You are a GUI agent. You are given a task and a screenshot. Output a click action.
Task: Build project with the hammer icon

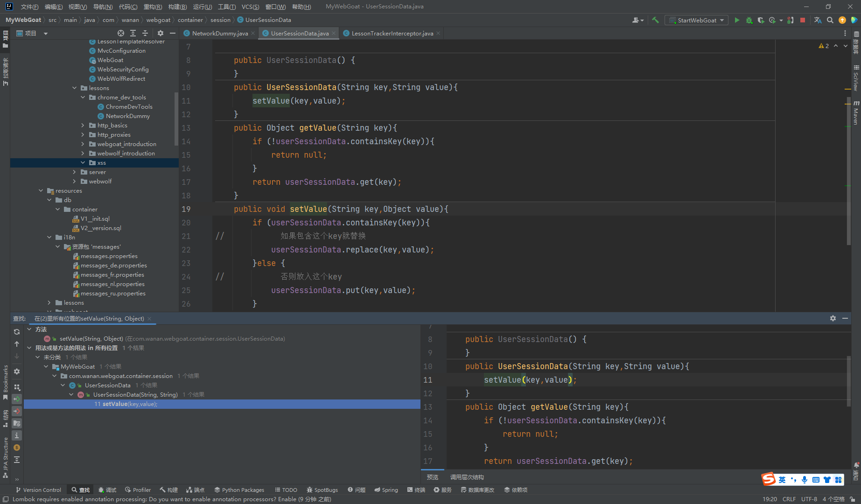[x=655, y=20]
